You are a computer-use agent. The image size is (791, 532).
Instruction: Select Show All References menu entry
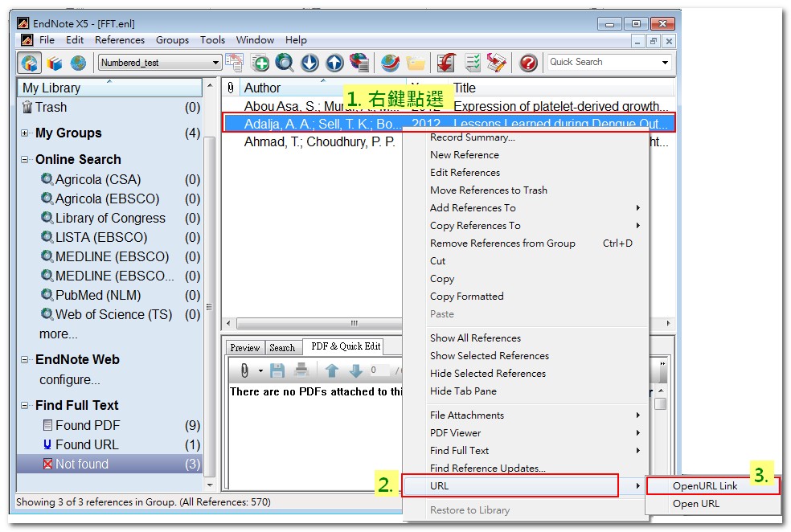[526, 338]
